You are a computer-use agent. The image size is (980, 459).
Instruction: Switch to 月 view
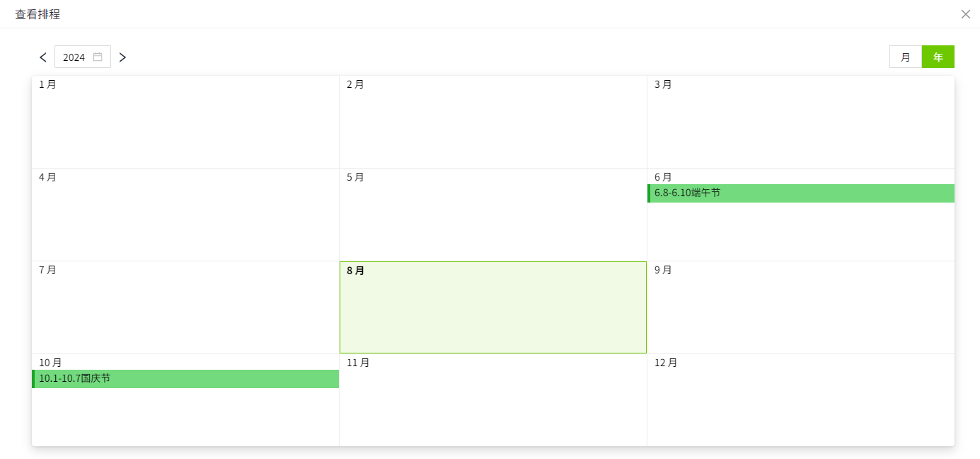point(906,57)
